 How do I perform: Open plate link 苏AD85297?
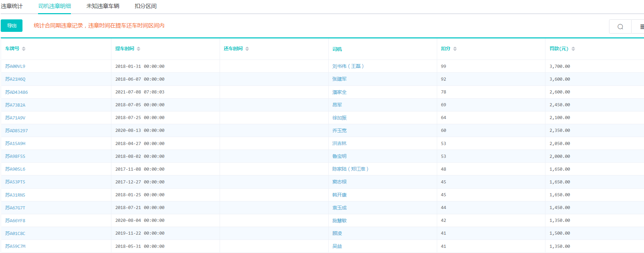coord(16,130)
